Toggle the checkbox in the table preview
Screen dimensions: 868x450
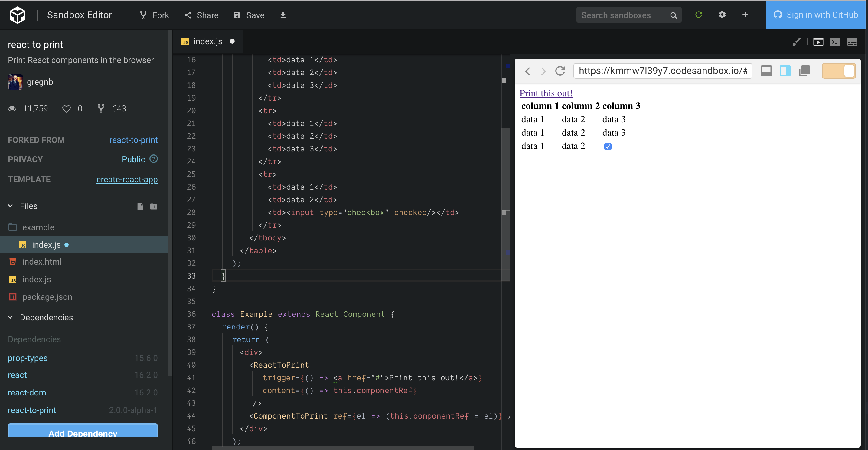608,146
